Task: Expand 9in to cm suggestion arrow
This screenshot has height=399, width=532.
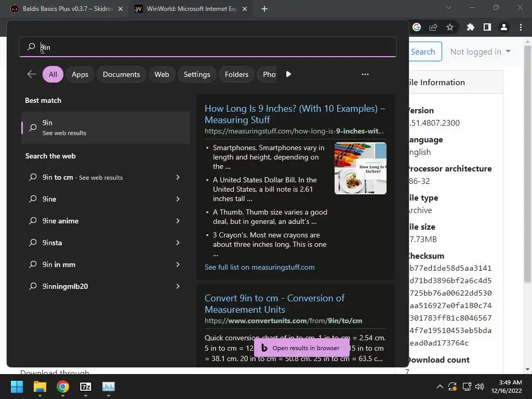Action: 178,177
